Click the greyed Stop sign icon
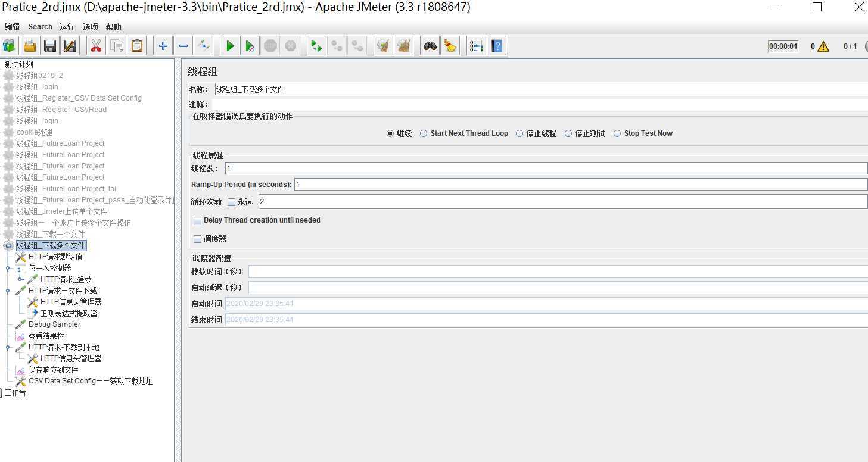The height and width of the screenshot is (462, 868). click(270, 46)
